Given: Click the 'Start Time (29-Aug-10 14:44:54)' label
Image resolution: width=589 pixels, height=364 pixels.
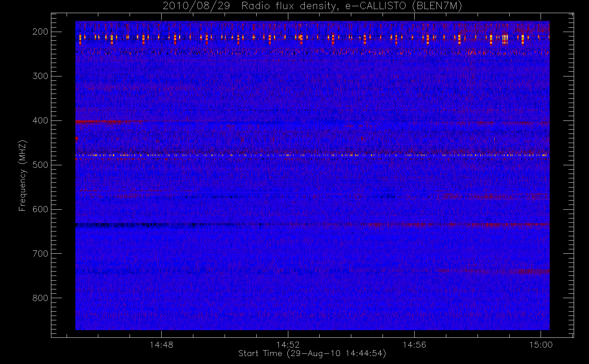Looking at the screenshot, I should [312, 353].
